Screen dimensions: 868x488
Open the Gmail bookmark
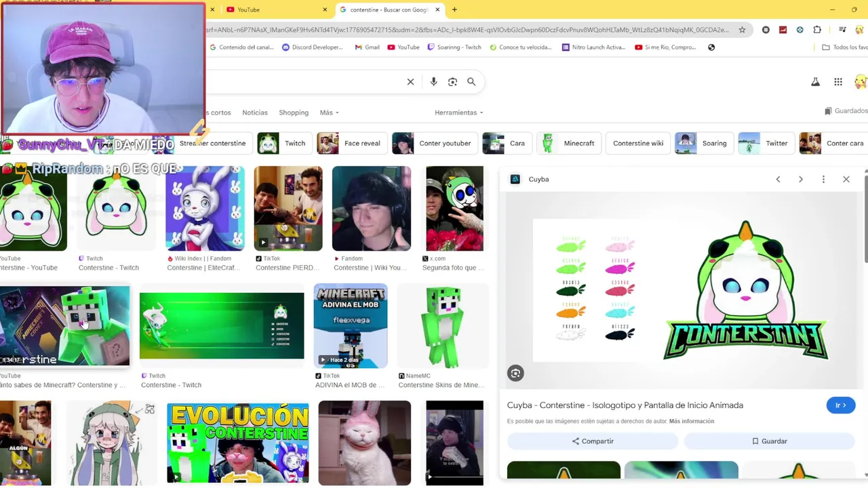pyautogui.click(x=367, y=47)
